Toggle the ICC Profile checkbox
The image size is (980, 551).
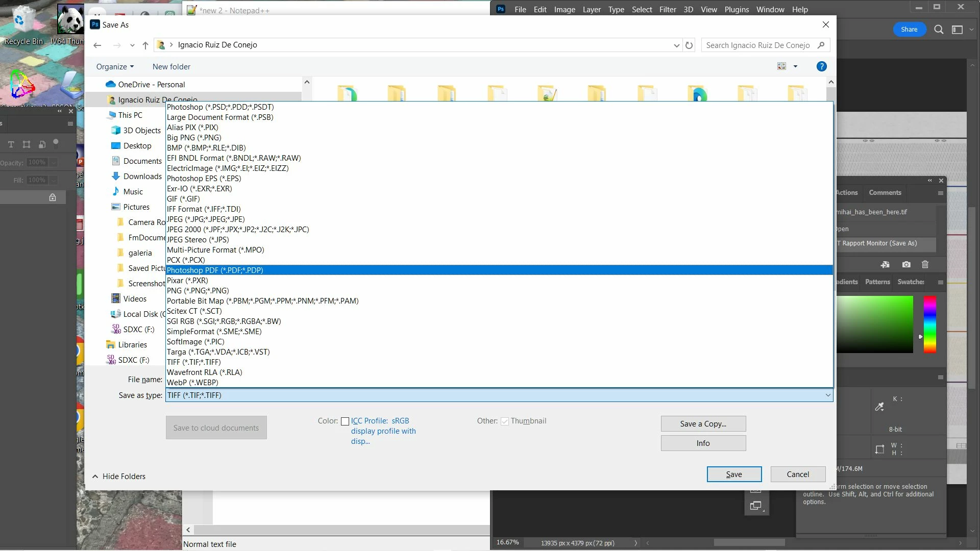pyautogui.click(x=345, y=421)
